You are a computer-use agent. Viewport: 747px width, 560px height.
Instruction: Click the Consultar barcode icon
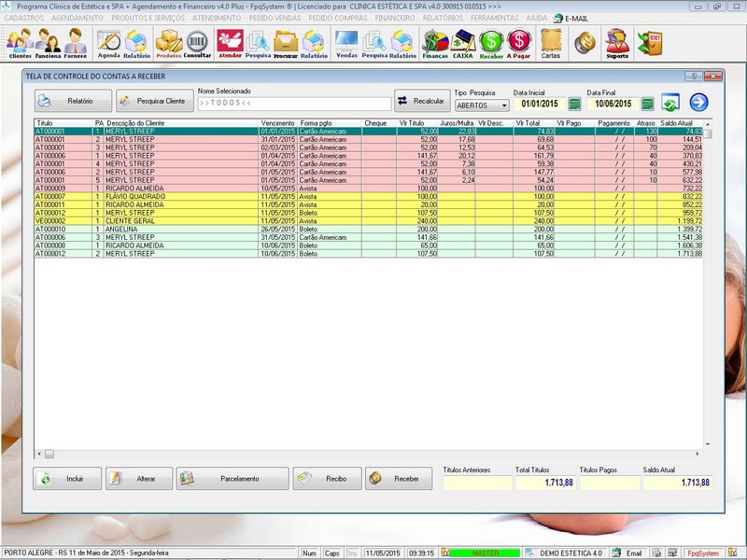pos(197,44)
